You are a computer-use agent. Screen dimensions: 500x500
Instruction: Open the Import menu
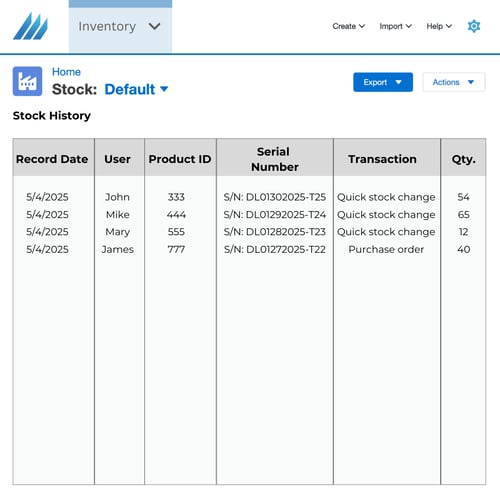pyautogui.click(x=395, y=26)
